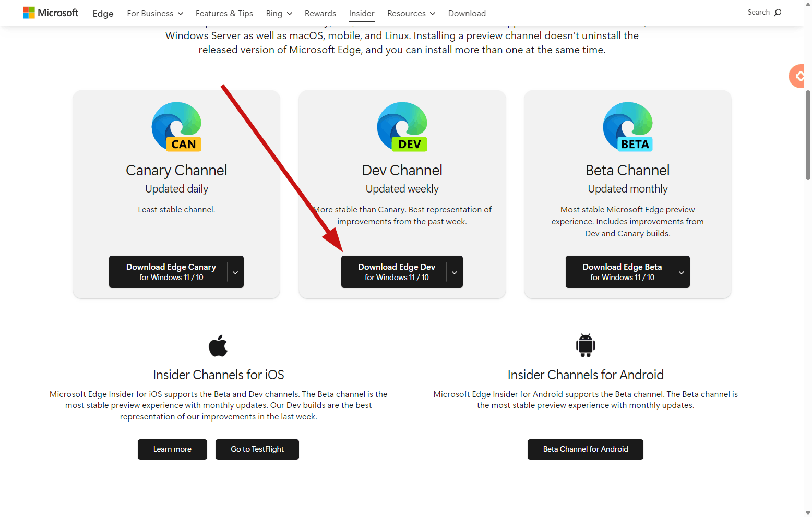The image size is (812, 517).
Task: Open the Canary download platform dropdown arrow
Action: click(235, 272)
